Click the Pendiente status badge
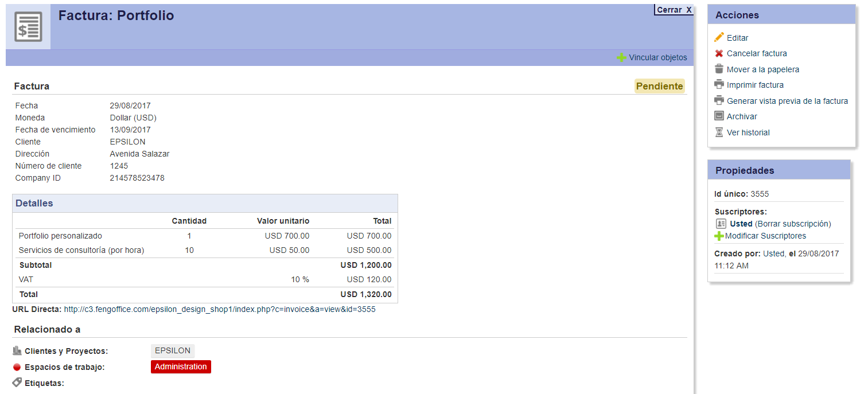The width and height of the screenshot is (868, 394). click(659, 86)
